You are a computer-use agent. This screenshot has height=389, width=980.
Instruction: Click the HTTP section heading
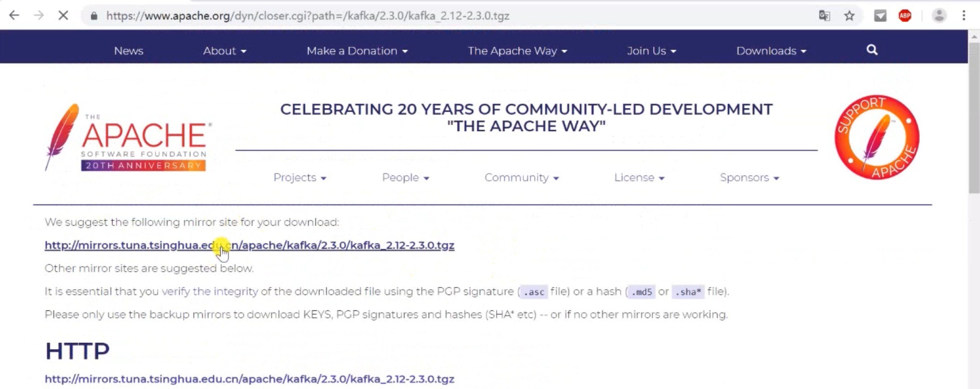[77, 351]
